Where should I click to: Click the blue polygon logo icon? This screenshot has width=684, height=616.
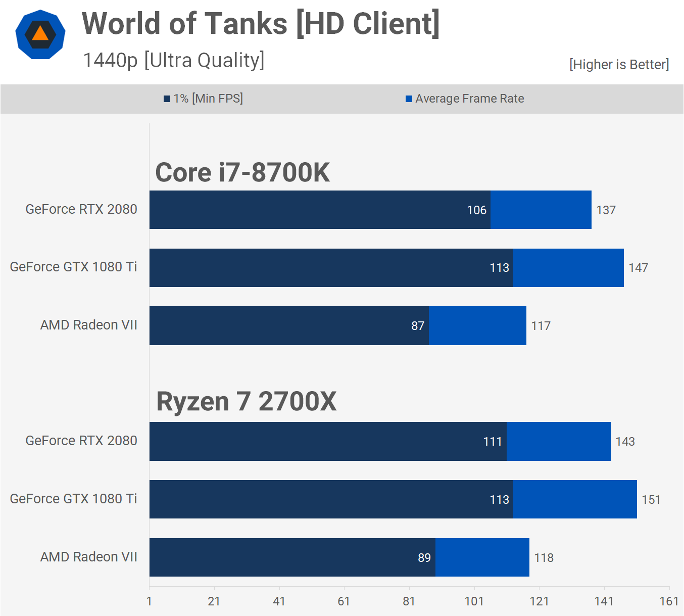[40, 34]
